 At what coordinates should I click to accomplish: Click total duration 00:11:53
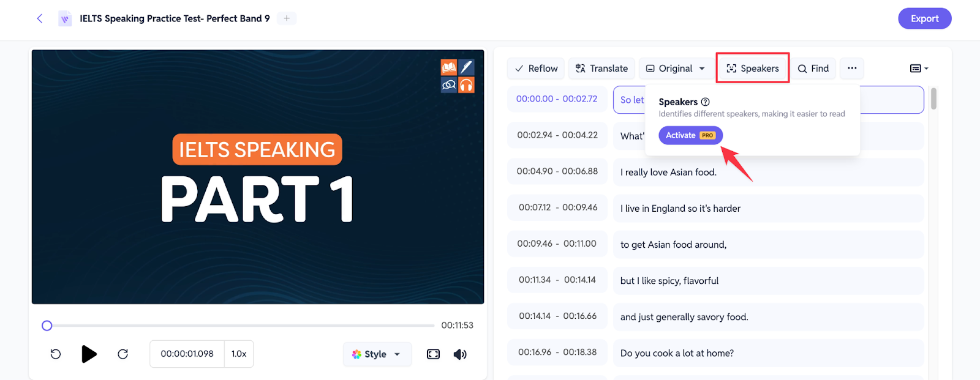coord(457,325)
